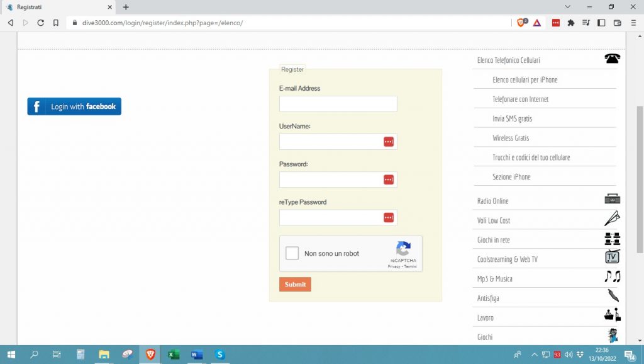The image size is (644, 364).
Task: Open the browser extensions puzzle icon
Action: pyautogui.click(x=571, y=23)
